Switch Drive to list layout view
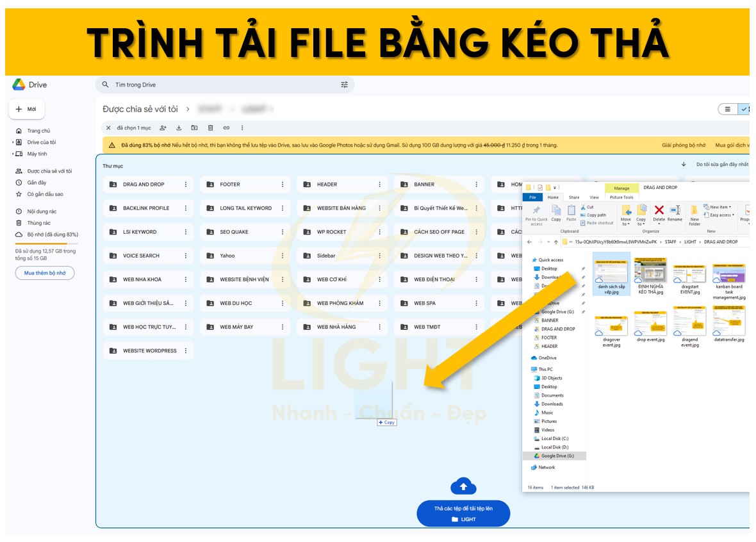 click(x=728, y=109)
